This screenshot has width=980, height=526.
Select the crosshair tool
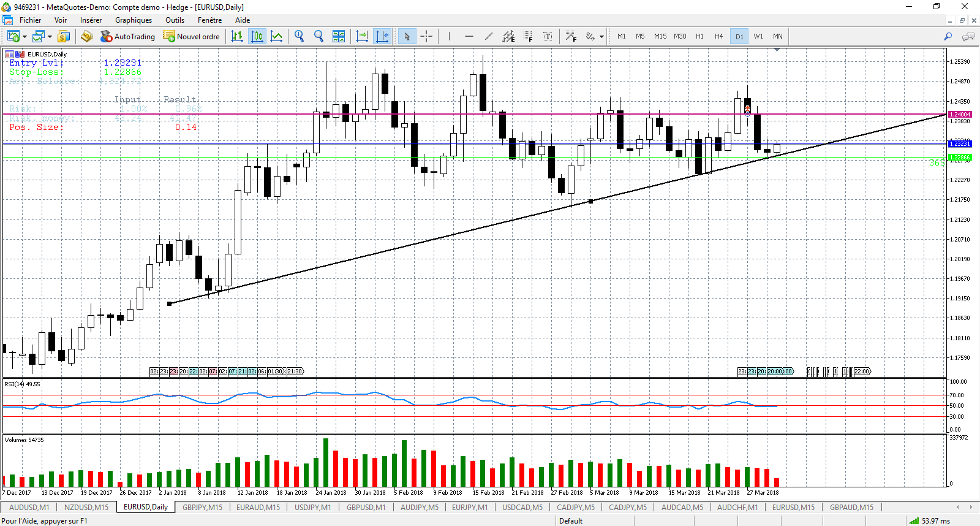coord(426,36)
